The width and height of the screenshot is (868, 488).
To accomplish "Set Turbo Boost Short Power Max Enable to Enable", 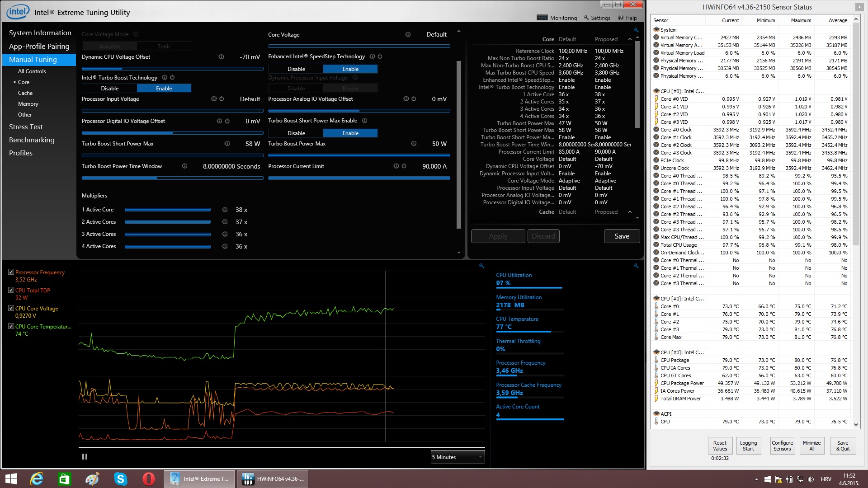I will point(350,133).
